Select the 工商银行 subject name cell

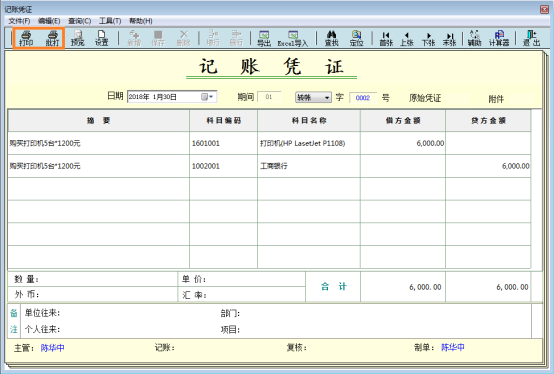tap(309, 166)
